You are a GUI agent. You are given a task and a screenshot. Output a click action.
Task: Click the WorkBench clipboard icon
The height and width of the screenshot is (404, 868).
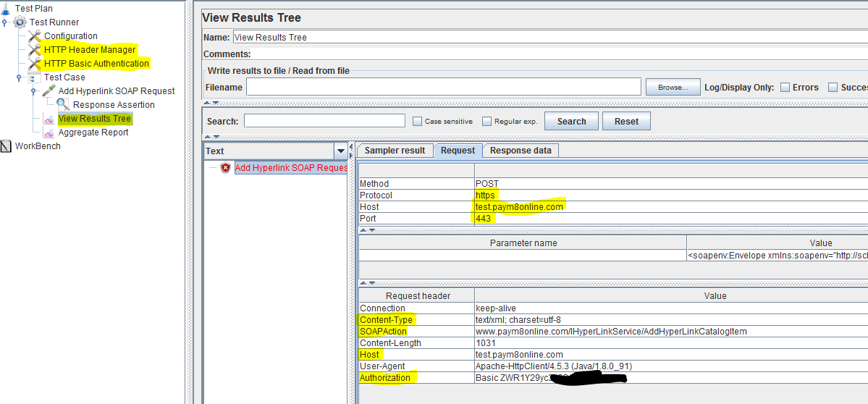click(6, 146)
